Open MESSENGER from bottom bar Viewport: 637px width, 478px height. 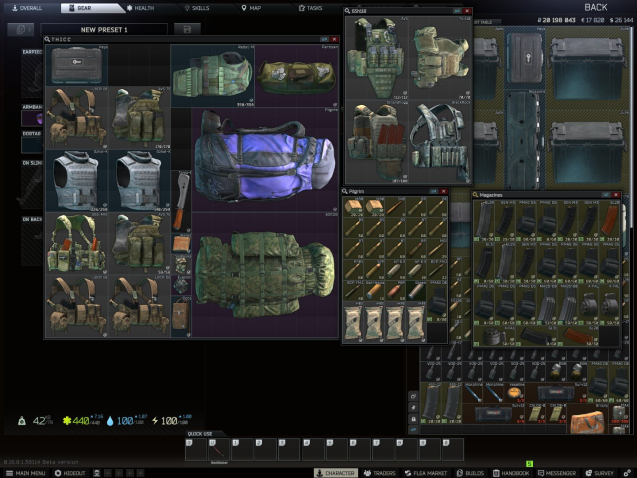pos(557,473)
